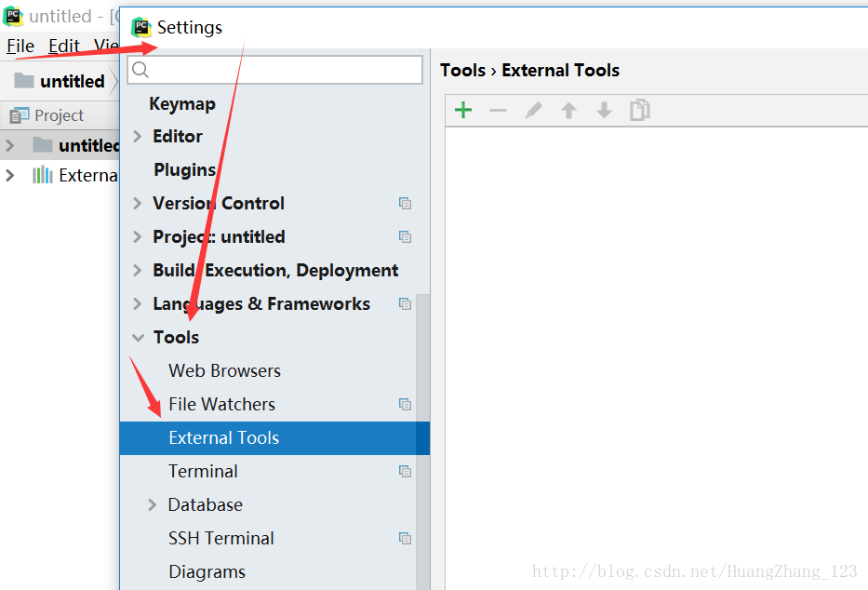Expand Languages & Frameworks section
The image size is (868, 590).
click(138, 304)
